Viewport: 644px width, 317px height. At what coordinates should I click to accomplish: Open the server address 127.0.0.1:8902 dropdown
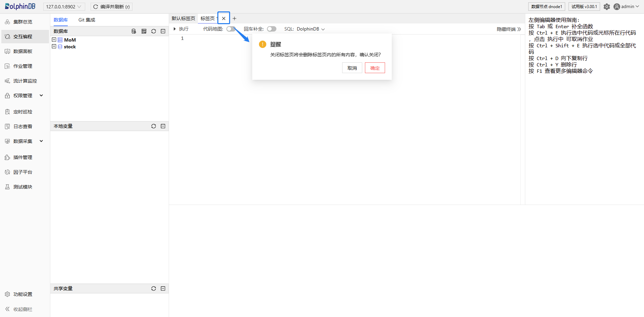64,7
